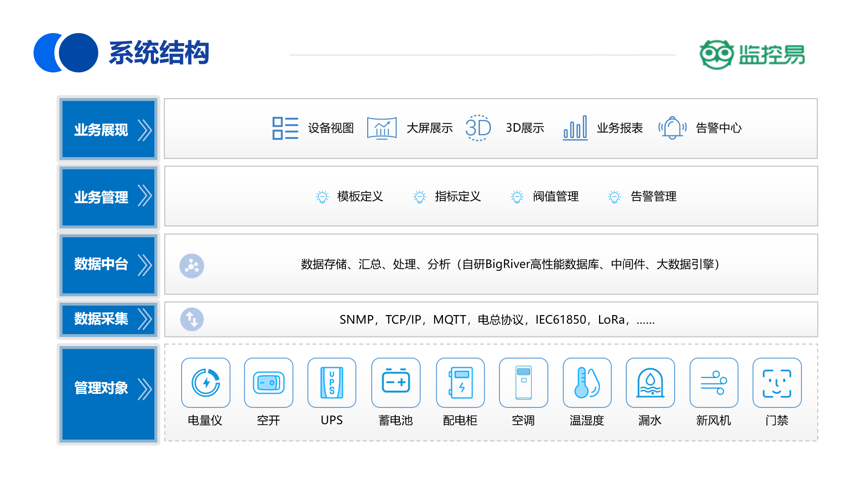Click the 监控易 owl logo
Viewport: 868px width, 488px height.
(x=716, y=54)
